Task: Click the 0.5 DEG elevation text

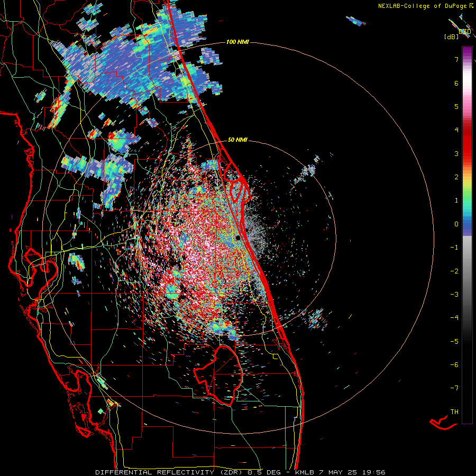Action: (x=264, y=472)
